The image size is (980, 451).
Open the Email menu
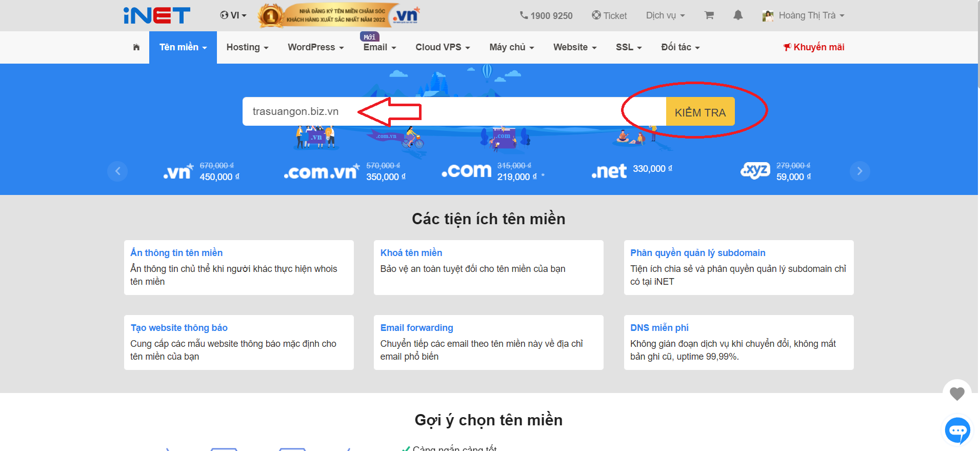pyautogui.click(x=379, y=47)
